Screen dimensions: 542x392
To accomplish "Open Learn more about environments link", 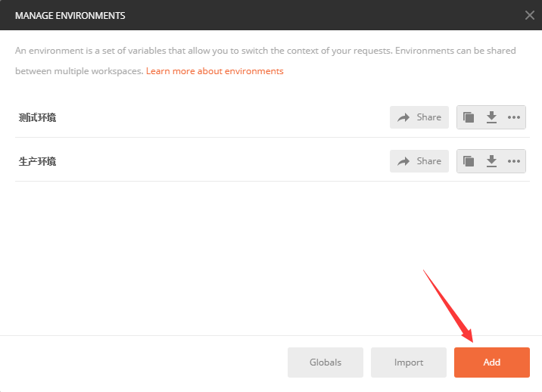I will click(215, 71).
